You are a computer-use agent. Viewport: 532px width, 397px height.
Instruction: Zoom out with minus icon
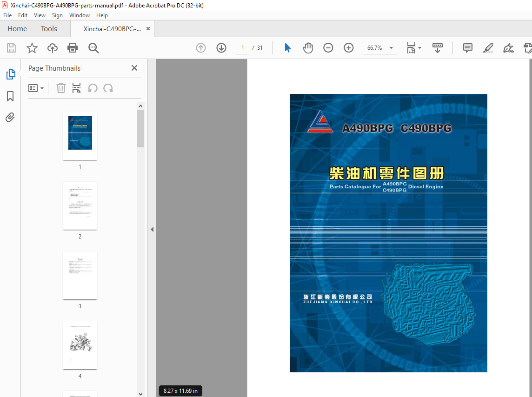(x=328, y=48)
